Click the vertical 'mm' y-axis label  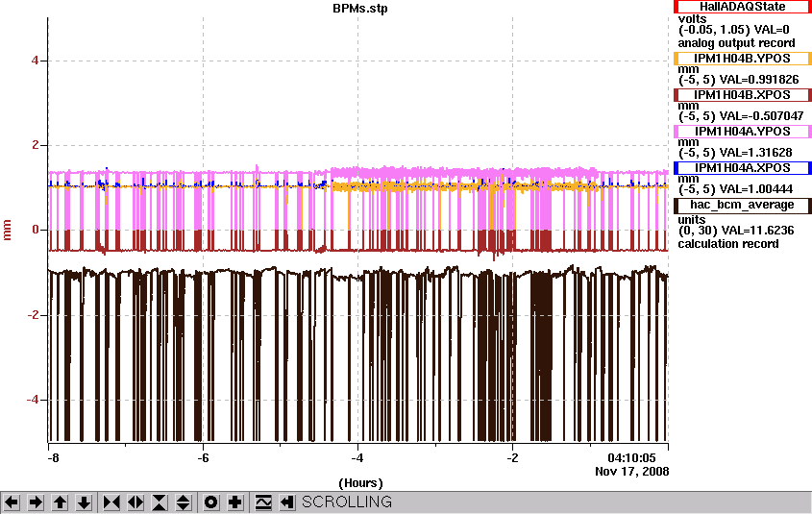click(8, 230)
